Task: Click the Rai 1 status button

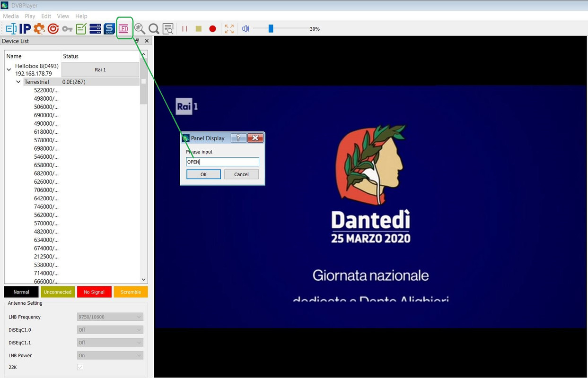Action: [100, 70]
